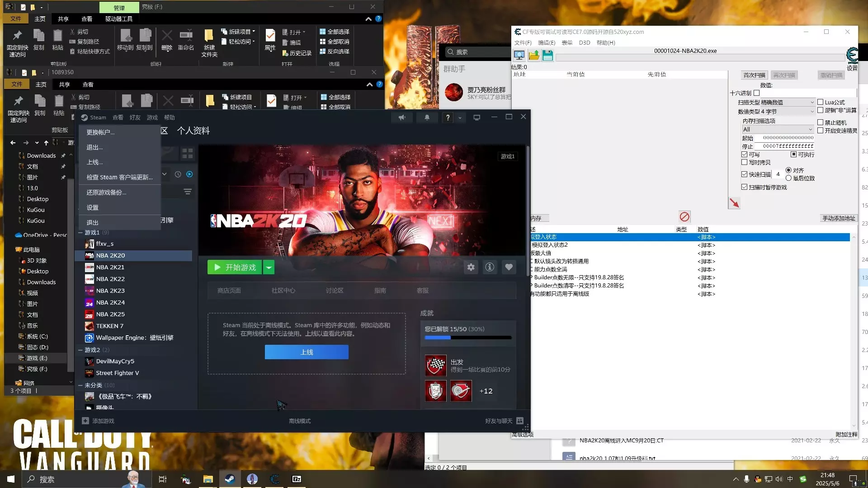Click the red clear-list circle icon
The image size is (868, 488).
click(684, 217)
